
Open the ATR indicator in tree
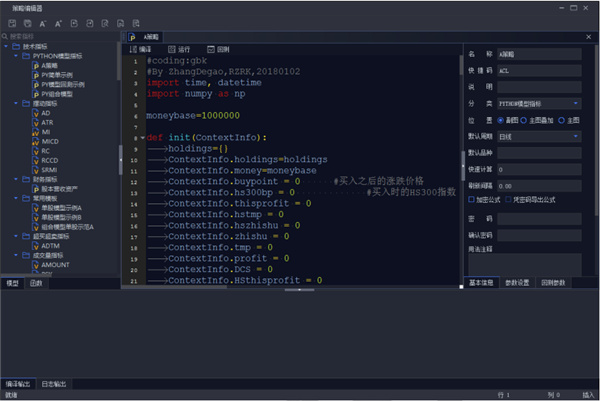click(x=46, y=122)
